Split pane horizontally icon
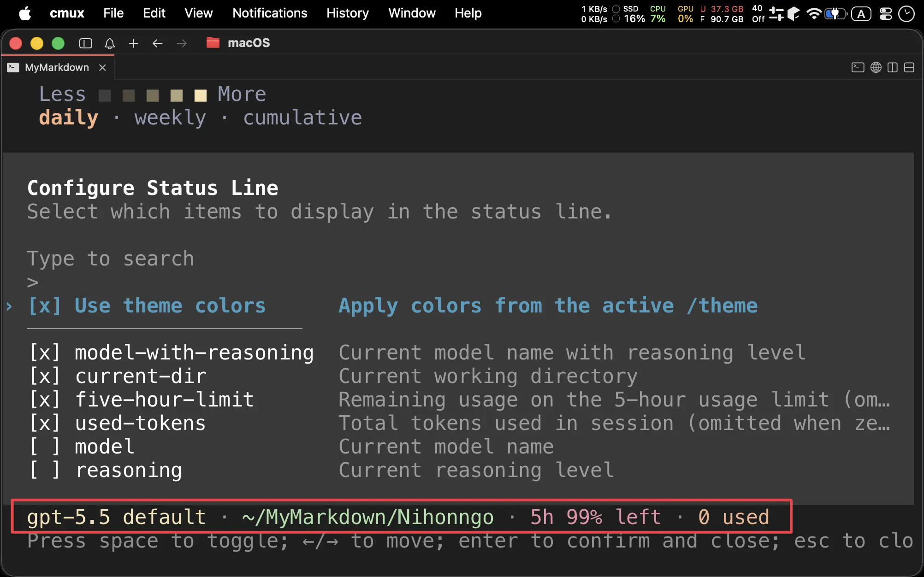Screen dimensions: 924x577 [909, 68]
